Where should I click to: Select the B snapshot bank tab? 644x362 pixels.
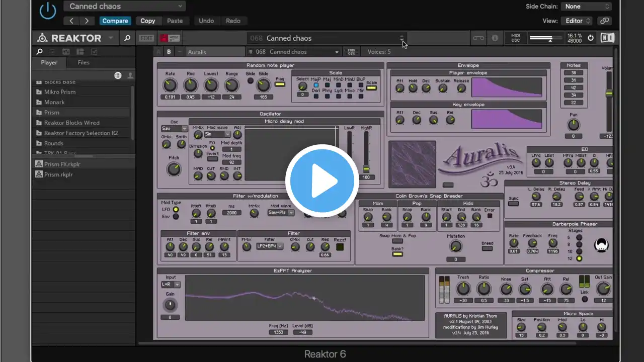point(169,52)
